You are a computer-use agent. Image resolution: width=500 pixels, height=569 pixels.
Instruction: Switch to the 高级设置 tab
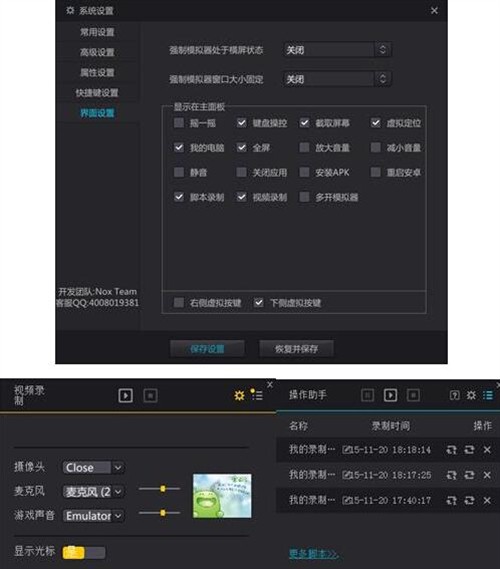97,52
